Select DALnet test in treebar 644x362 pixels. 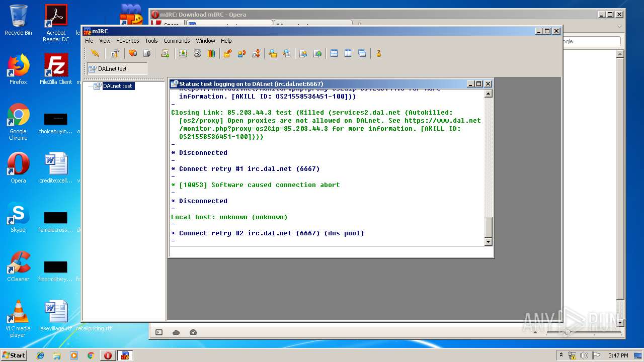[x=118, y=86]
